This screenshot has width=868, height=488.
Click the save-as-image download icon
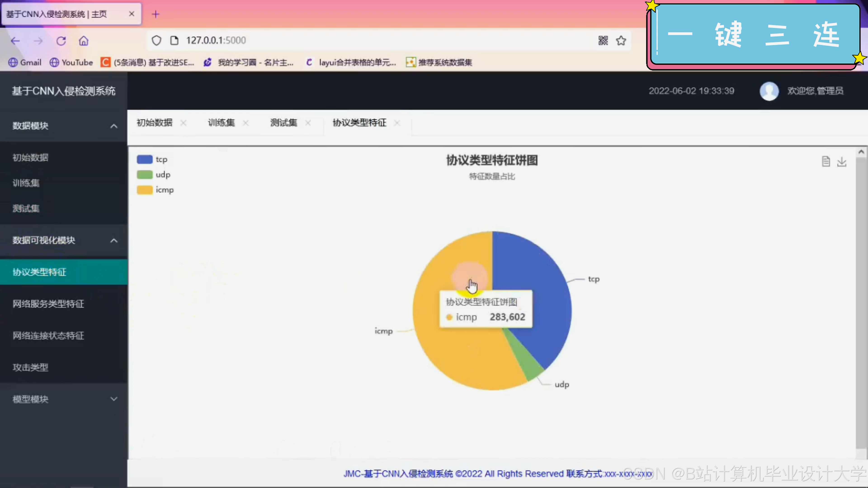(x=841, y=162)
